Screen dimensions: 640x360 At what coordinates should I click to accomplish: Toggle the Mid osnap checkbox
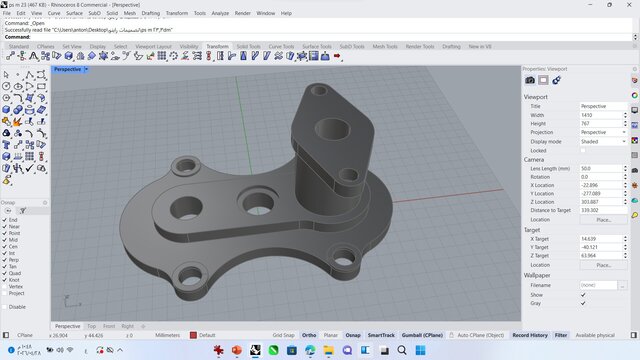[4, 240]
